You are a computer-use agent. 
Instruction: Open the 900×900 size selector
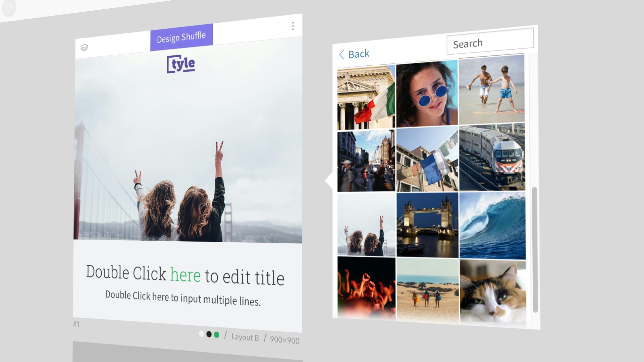pyautogui.click(x=284, y=340)
